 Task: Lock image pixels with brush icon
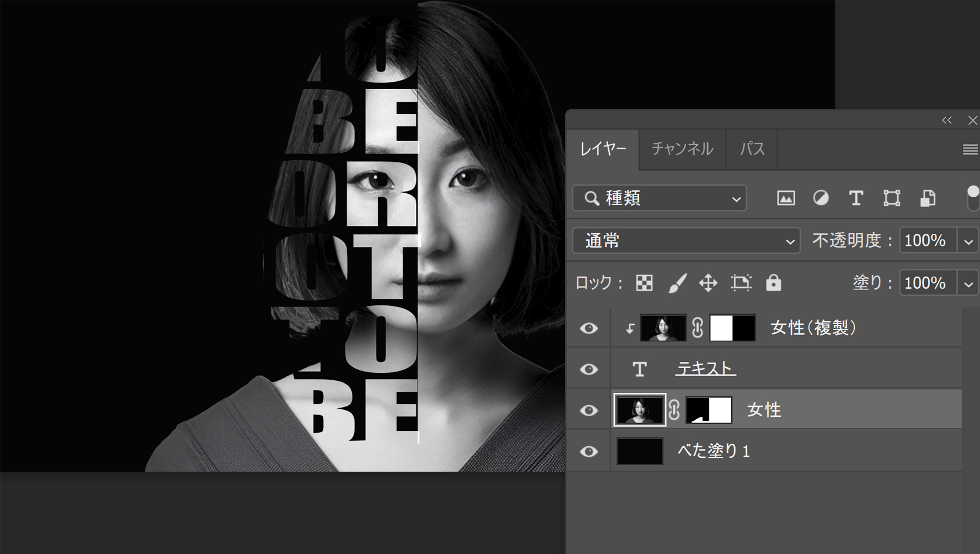pyautogui.click(x=677, y=283)
